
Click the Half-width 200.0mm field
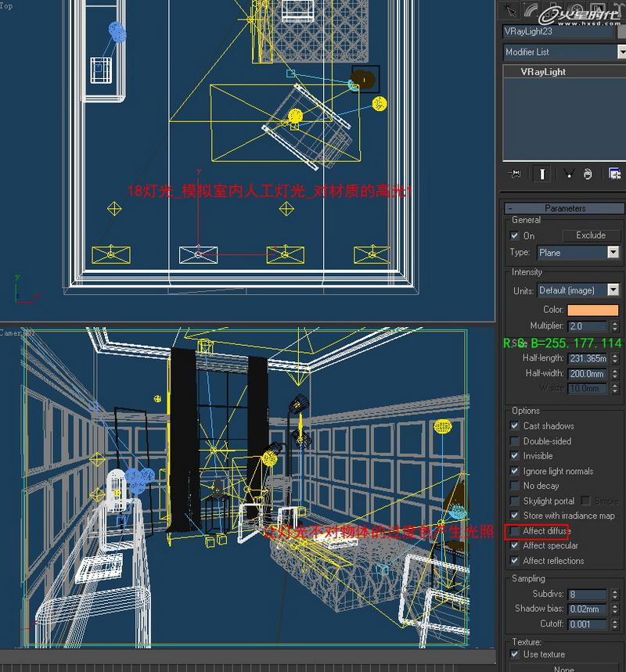[588, 374]
